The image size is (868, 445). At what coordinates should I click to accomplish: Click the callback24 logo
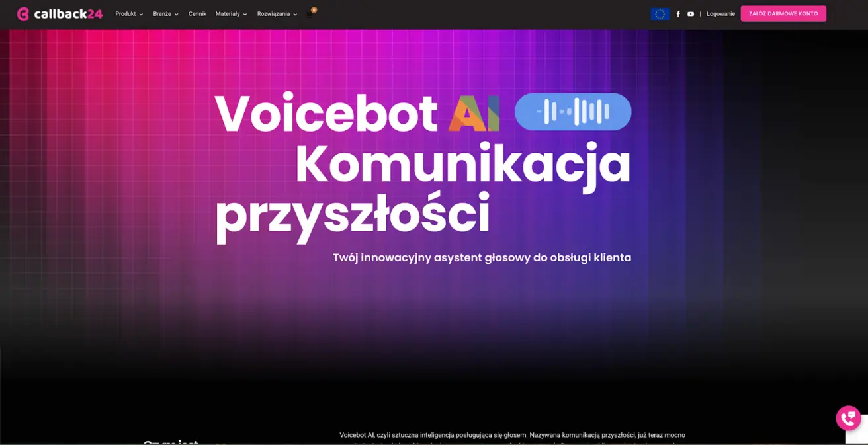(60, 14)
